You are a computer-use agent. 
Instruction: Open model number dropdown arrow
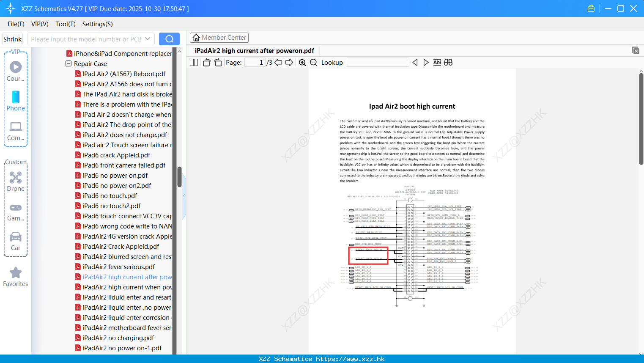coord(148,39)
